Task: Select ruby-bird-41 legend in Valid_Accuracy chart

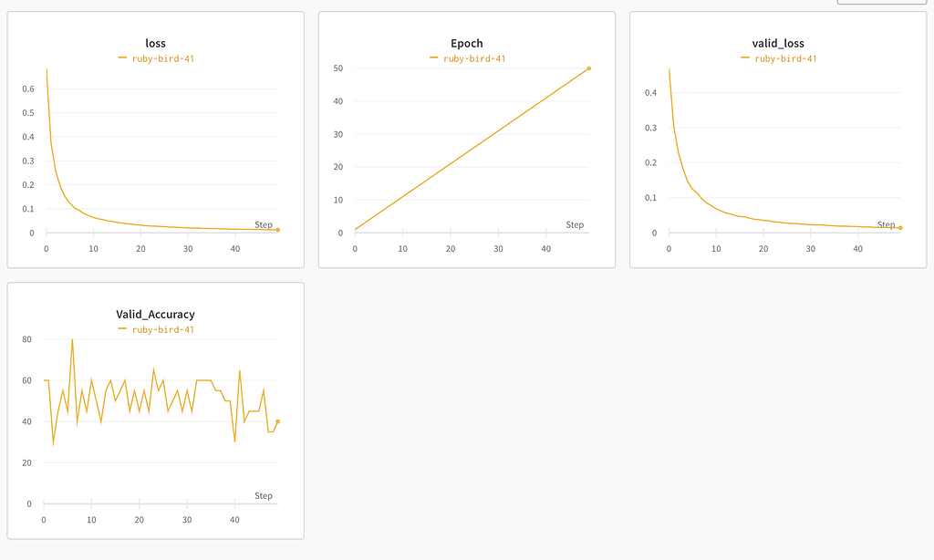Action: 163,329
